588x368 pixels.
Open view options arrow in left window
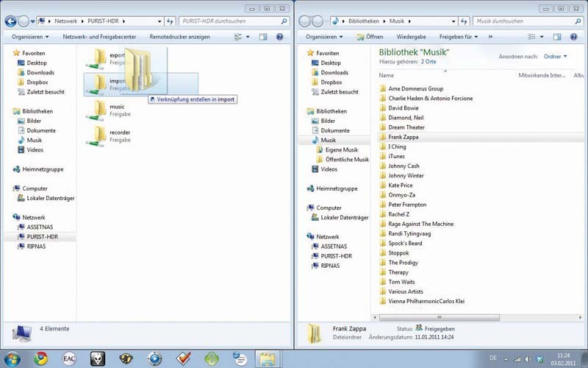tap(248, 37)
